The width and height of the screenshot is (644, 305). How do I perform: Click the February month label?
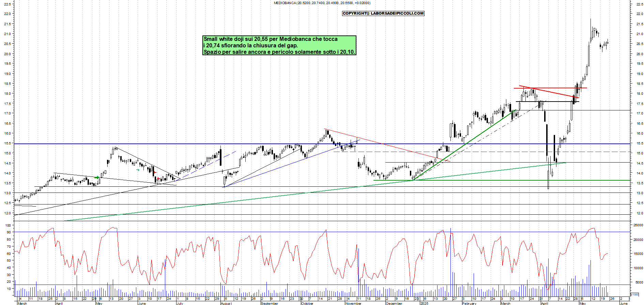pos(470,303)
